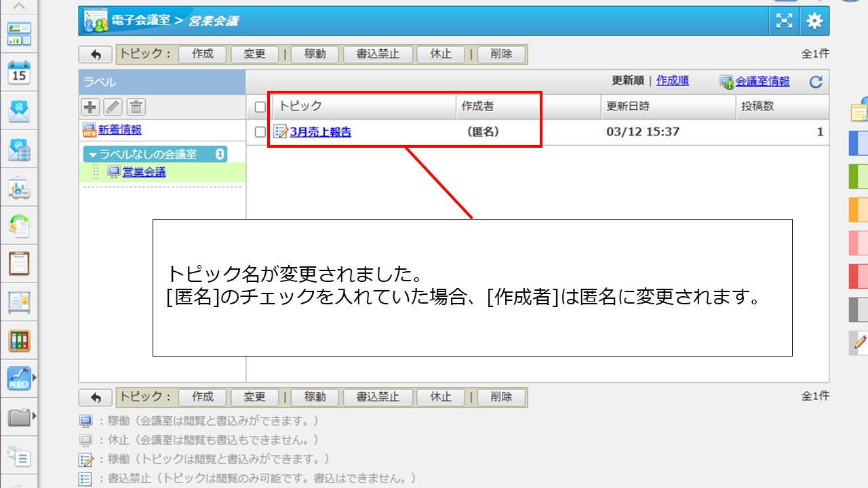Click 作成 in the lower topic toolbar
Screen dimensions: 868x488
point(203,397)
